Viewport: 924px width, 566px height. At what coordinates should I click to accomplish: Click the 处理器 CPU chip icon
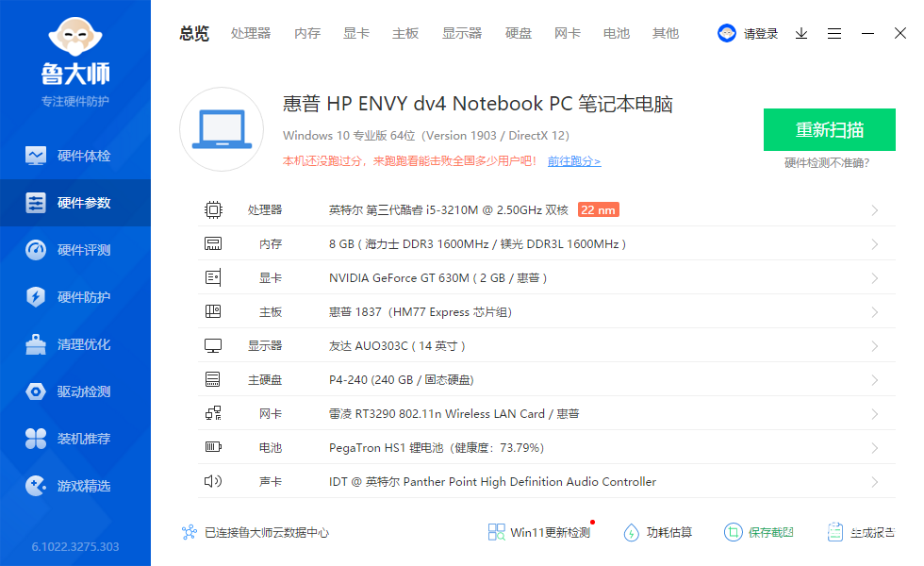pyautogui.click(x=213, y=209)
